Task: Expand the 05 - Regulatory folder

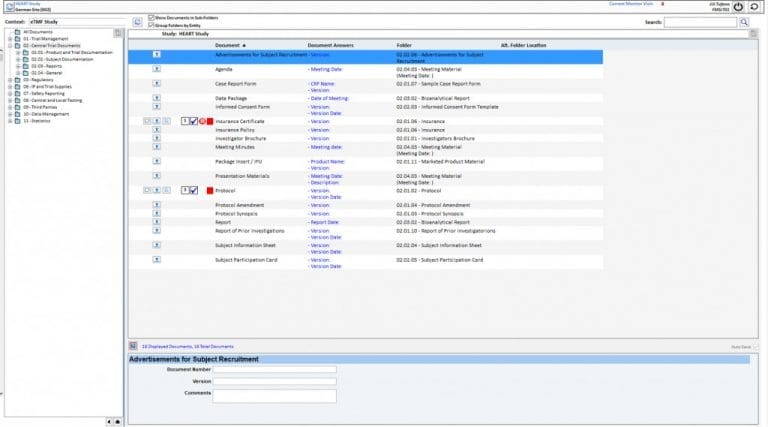Action: click(9, 79)
